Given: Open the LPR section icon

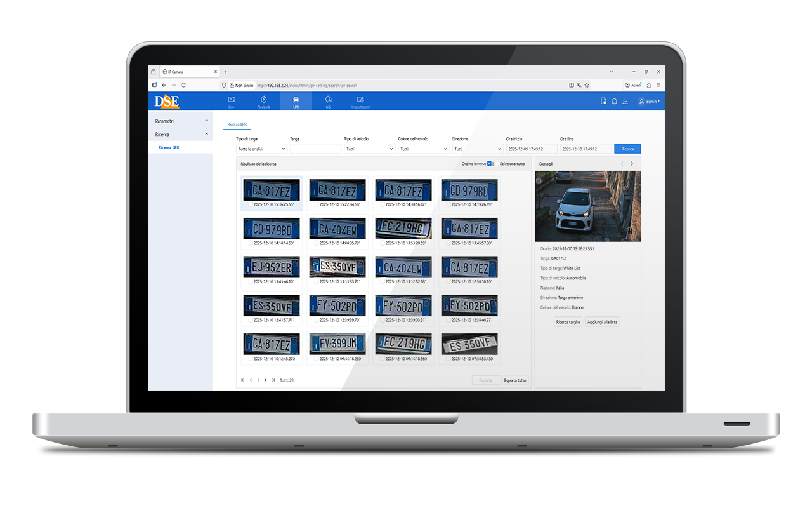Looking at the screenshot, I should coord(296,101).
